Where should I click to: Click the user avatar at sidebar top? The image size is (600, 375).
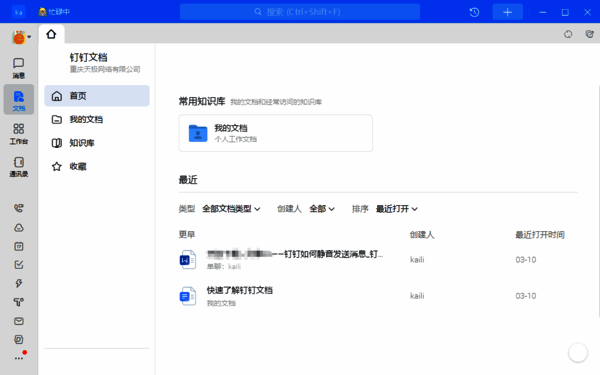coord(19,37)
